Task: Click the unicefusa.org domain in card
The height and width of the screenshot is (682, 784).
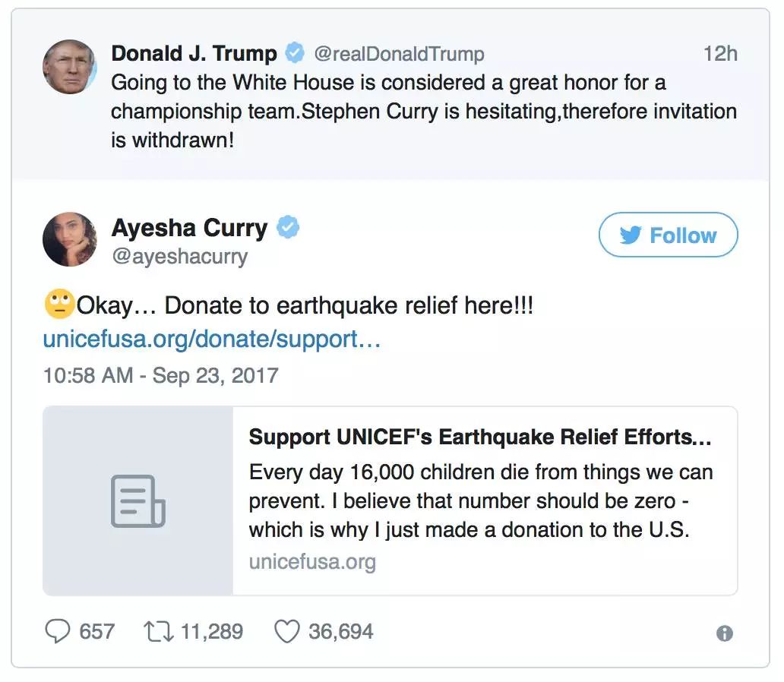Action: pyautogui.click(x=312, y=562)
